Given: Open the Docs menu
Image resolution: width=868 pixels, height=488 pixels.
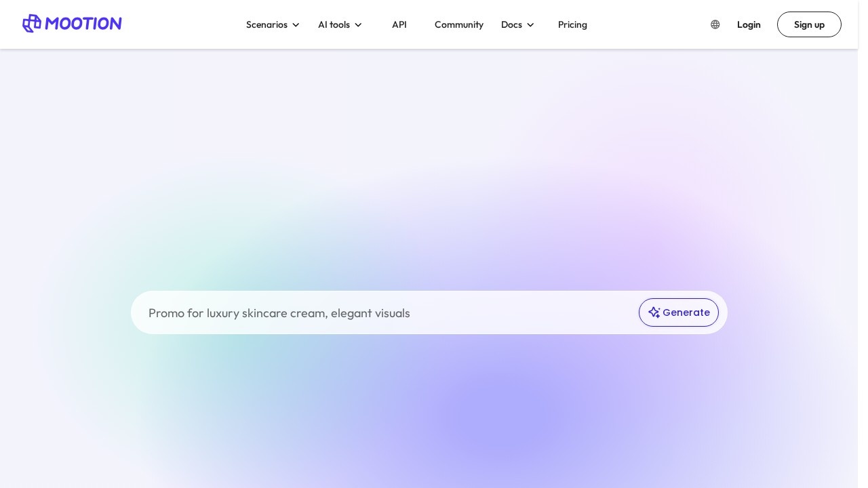Looking at the screenshot, I should click(511, 24).
